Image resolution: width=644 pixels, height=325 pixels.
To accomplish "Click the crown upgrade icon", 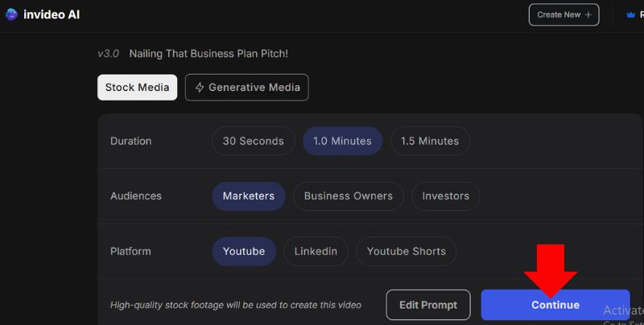I will coord(630,14).
